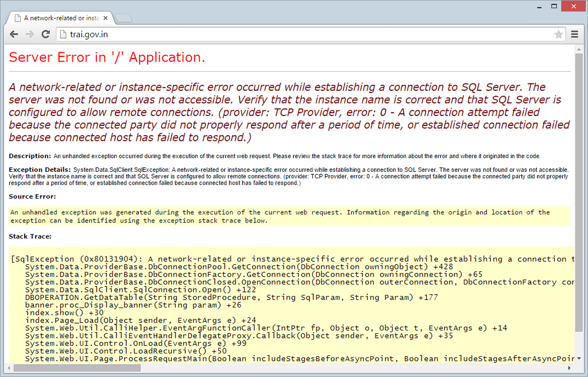Click the page icon in the address bar

63,34
